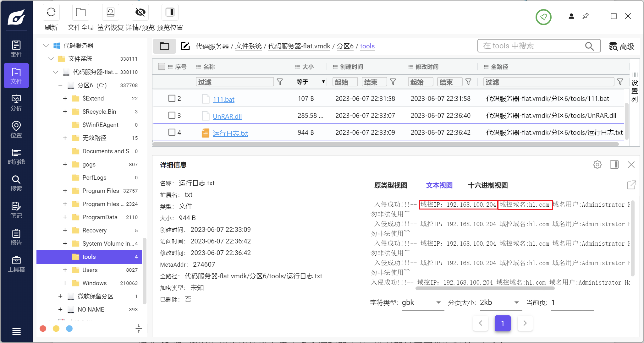Check the box for 运行日志.txt row
Image resolution: width=644 pixels, height=343 pixels.
point(172,132)
